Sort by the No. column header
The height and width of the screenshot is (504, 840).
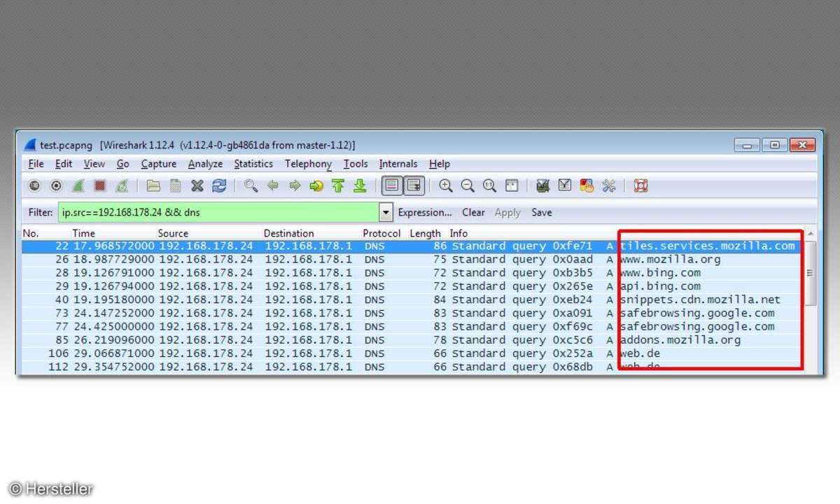31,233
